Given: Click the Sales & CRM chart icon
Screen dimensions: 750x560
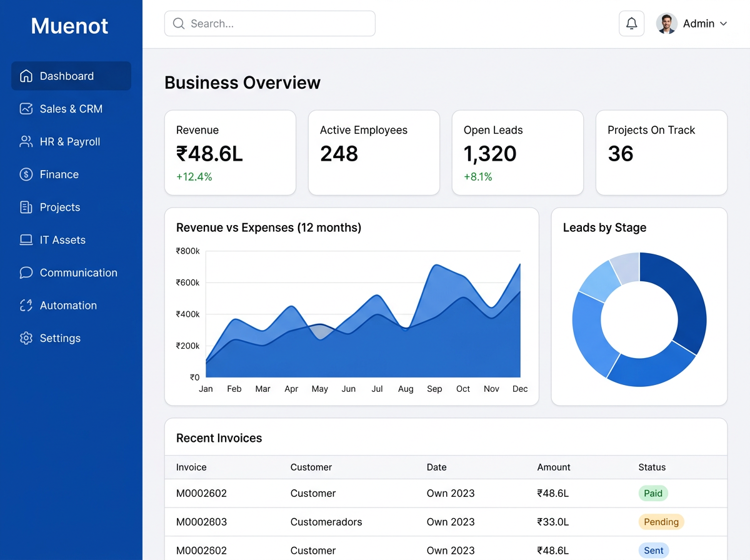Looking at the screenshot, I should pos(26,109).
